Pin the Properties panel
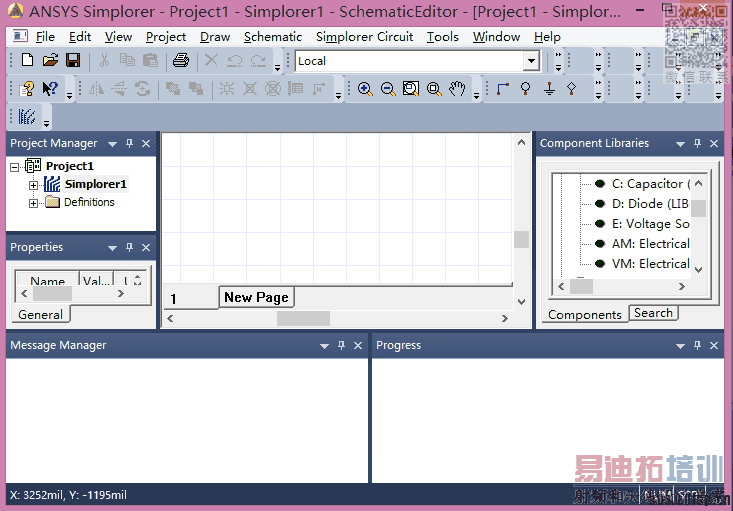Viewport: 733px width, 511px height. click(x=129, y=247)
